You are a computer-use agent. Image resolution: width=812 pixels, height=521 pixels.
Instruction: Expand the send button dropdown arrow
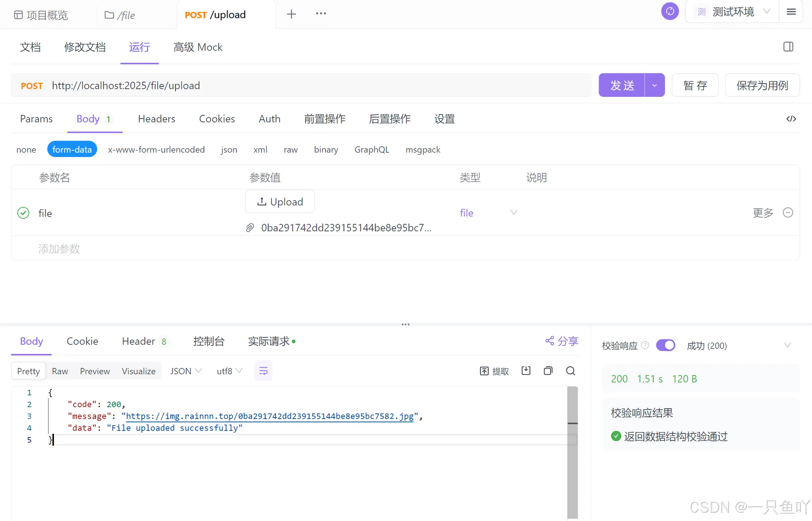click(655, 85)
